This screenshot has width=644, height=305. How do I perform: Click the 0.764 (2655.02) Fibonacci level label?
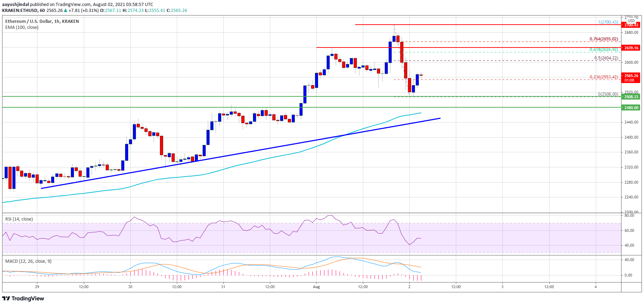[604, 39]
